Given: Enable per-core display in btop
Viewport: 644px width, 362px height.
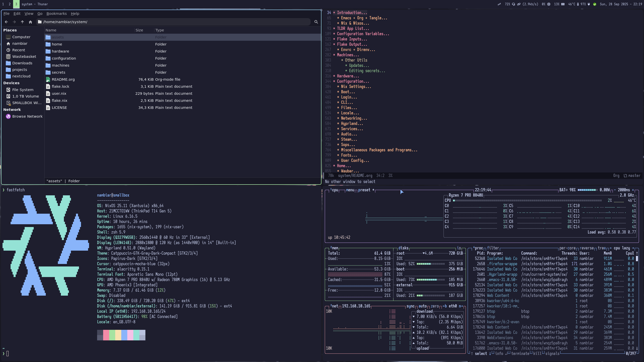Looking at the screenshot, I should click(568, 248).
